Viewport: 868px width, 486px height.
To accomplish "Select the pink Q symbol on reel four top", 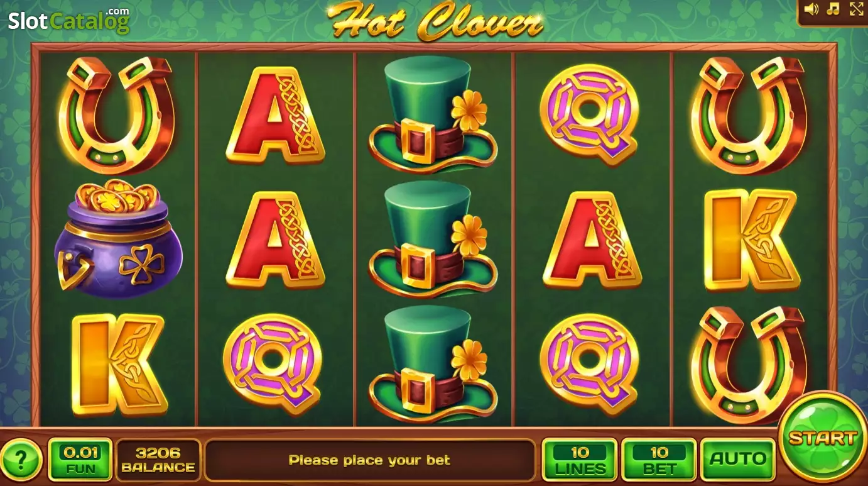I will (x=589, y=114).
